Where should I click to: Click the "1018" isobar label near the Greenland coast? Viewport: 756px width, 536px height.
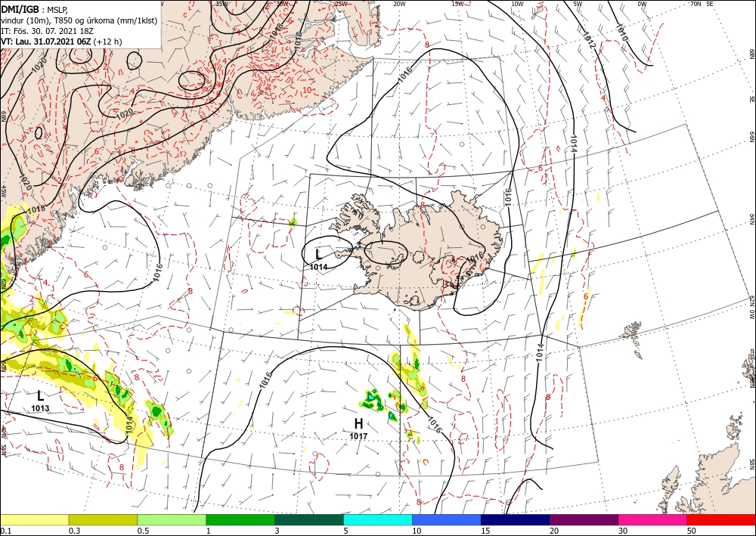(x=36, y=209)
